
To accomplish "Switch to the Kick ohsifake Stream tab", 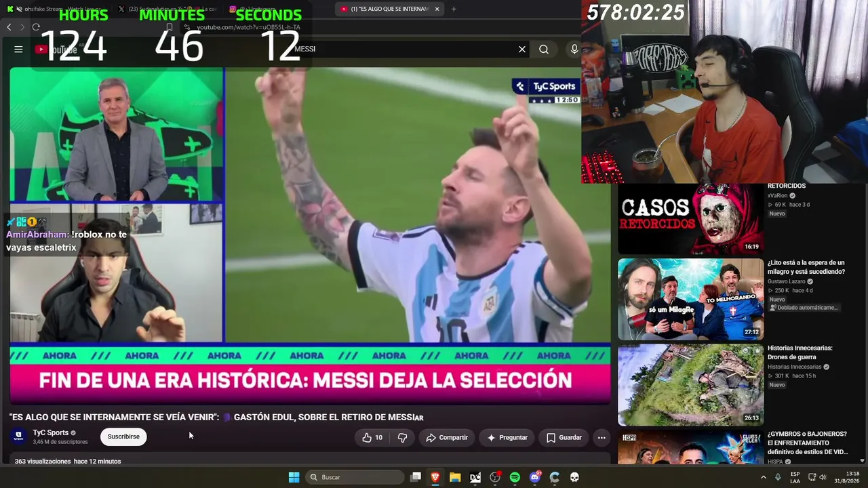I will click(x=58, y=9).
